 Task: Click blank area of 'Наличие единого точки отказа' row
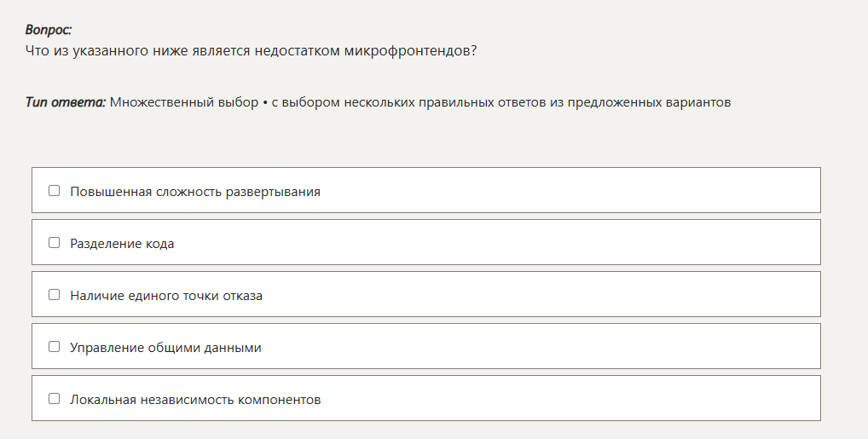pos(554,295)
